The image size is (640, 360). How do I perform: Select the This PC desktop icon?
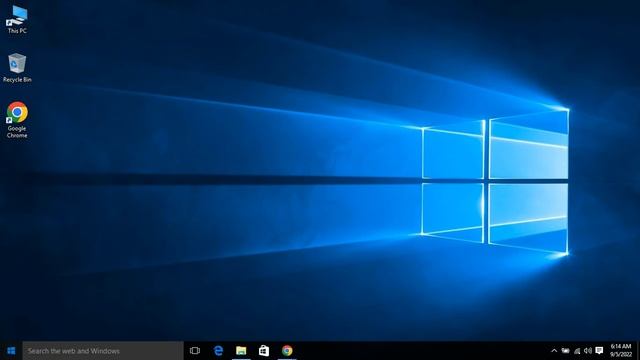pos(17,19)
